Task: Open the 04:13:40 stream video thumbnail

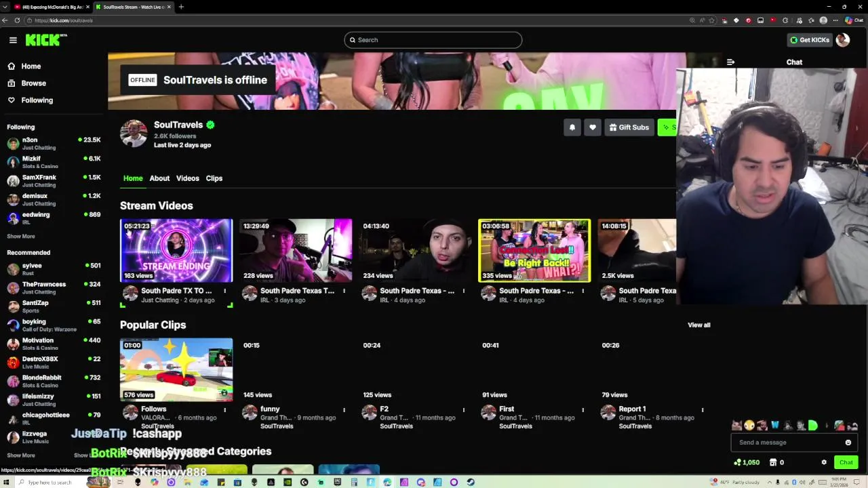Action: 415,251
